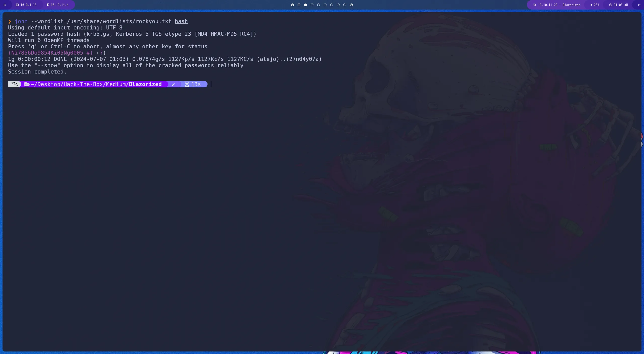Select the last workspace dot on the right
The width and height of the screenshot is (644, 354).
pyautogui.click(x=351, y=5)
